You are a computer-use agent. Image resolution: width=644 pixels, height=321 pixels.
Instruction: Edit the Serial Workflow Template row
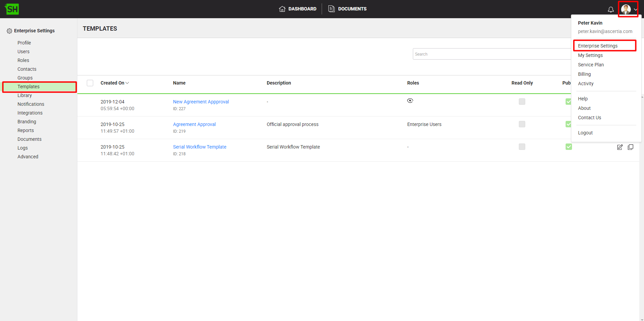click(619, 147)
